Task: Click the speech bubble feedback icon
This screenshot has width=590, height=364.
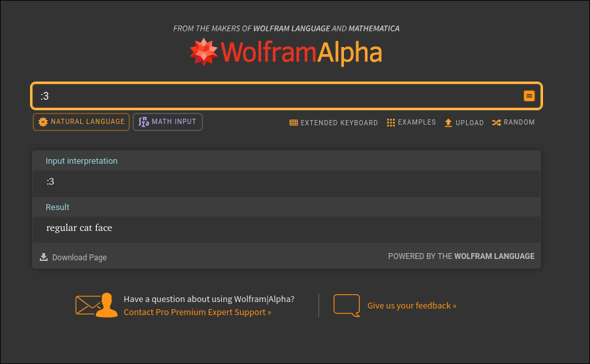Action: point(347,305)
